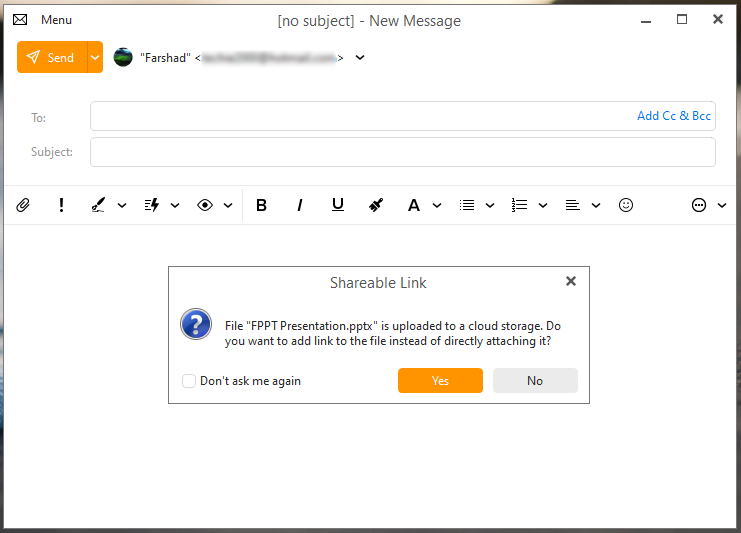The width and height of the screenshot is (741, 533).
Task: Apply underline formatting
Action: tap(338, 205)
